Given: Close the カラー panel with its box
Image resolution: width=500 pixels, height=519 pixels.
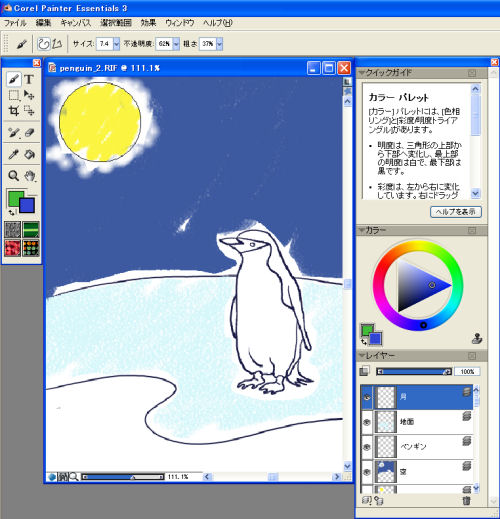Looking at the screenshot, I should tap(472, 230).
